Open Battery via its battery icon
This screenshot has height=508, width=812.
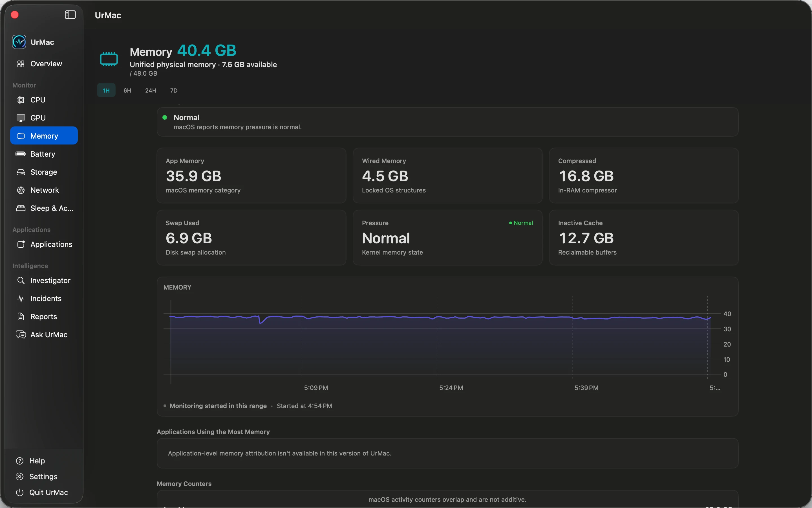(21, 154)
